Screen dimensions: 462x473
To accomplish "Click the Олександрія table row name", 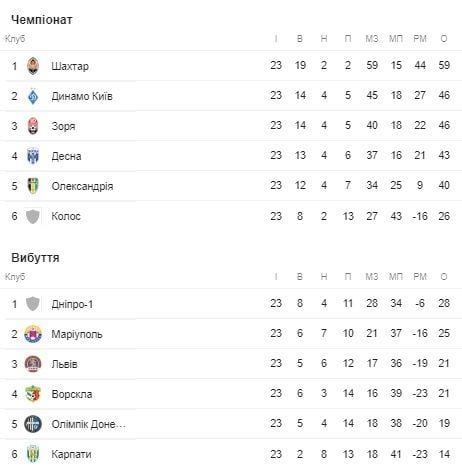I will coord(82,186).
